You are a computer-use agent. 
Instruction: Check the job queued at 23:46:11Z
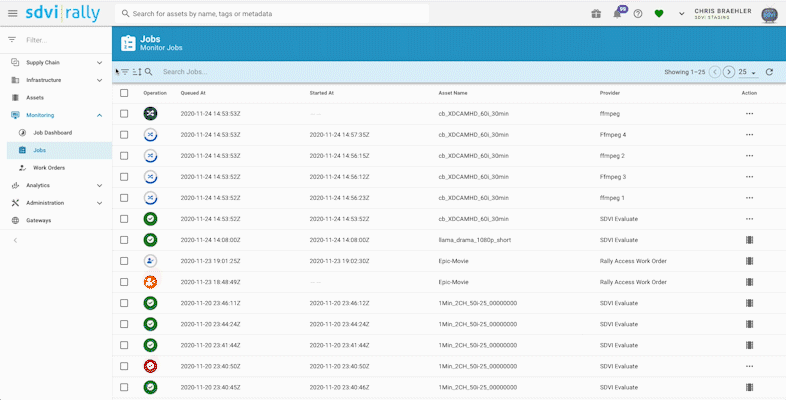point(124,303)
